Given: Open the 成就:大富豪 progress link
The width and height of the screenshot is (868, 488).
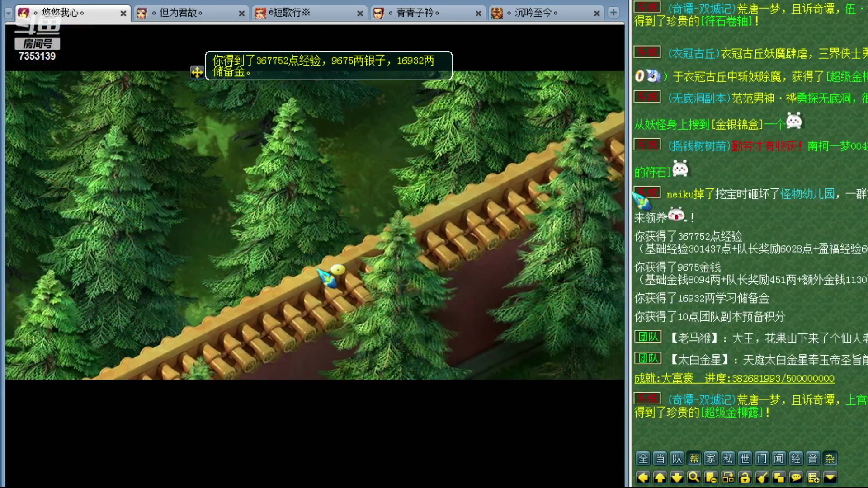Looking at the screenshot, I should 734,378.
